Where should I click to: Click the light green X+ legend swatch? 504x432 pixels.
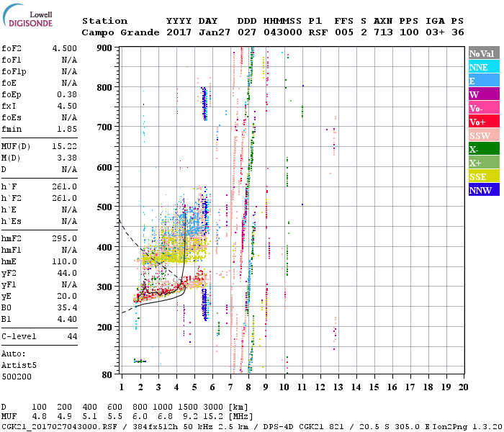pos(484,163)
